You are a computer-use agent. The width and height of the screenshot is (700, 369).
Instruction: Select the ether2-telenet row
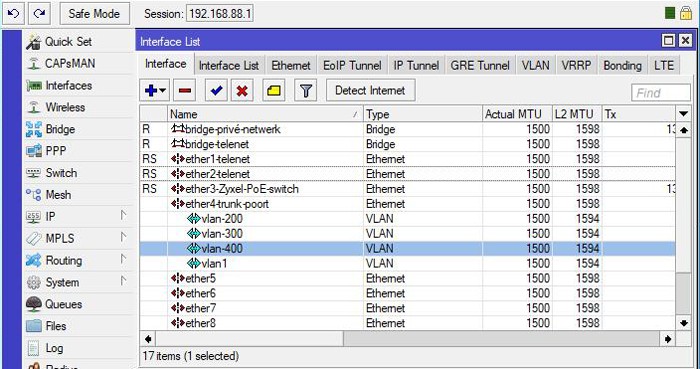point(408,174)
